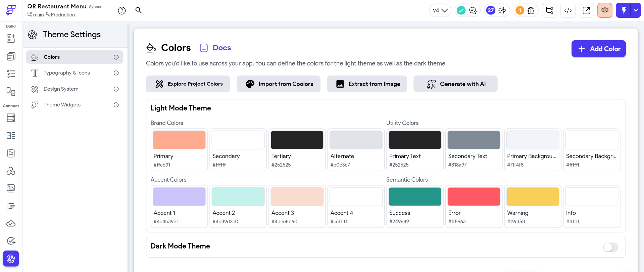Open the comments chat bubble icon

(473, 10)
